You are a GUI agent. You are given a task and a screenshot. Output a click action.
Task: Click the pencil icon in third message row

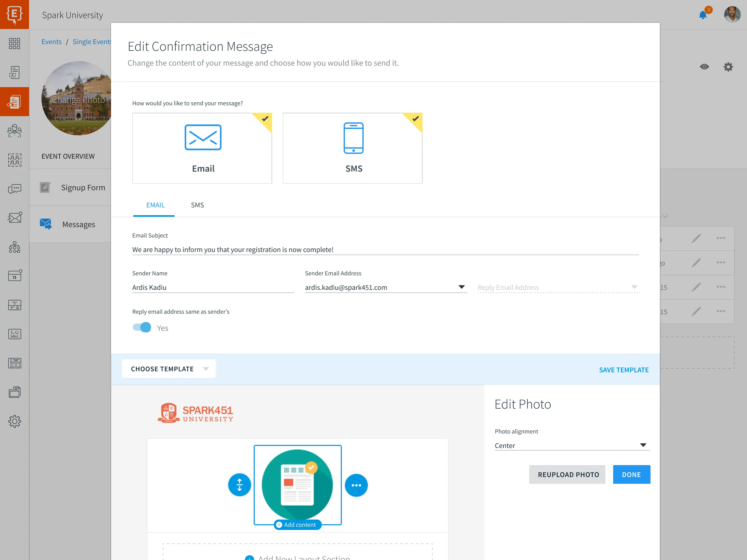coord(696,287)
